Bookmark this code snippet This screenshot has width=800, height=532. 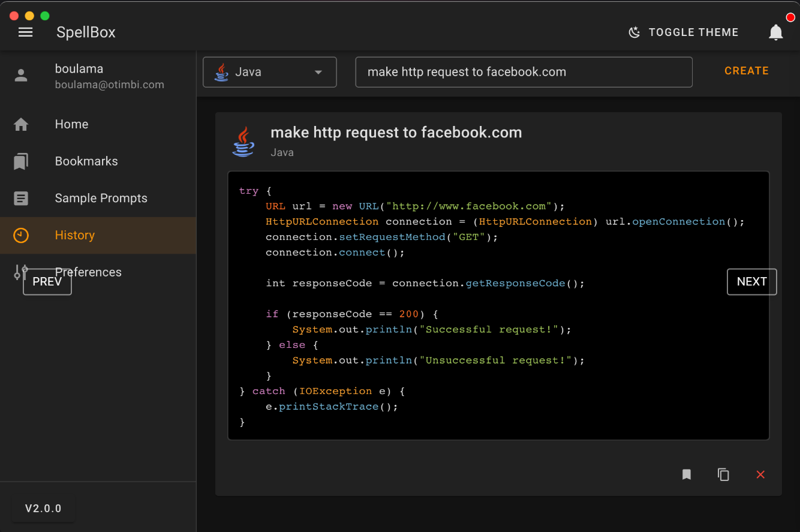pos(687,474)
